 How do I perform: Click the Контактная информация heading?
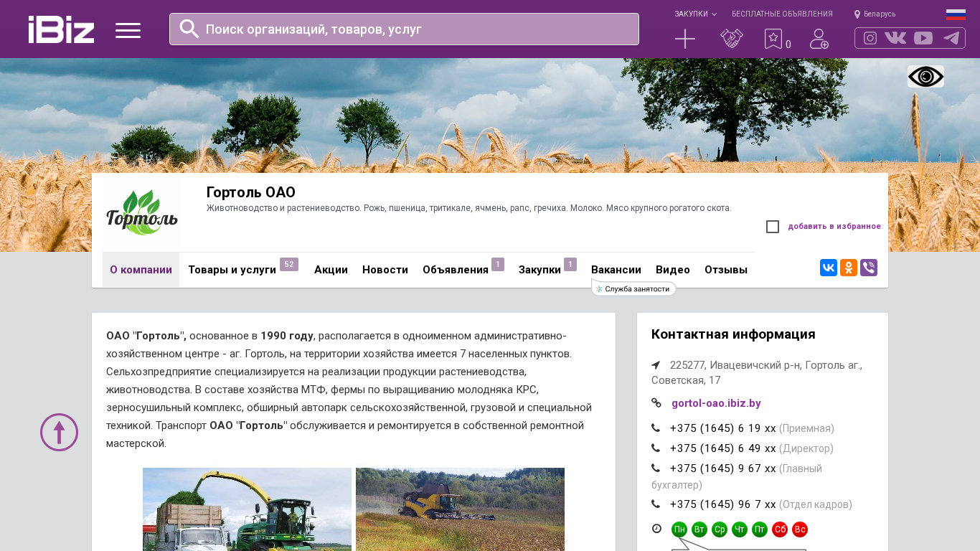[x=733, y=334]
